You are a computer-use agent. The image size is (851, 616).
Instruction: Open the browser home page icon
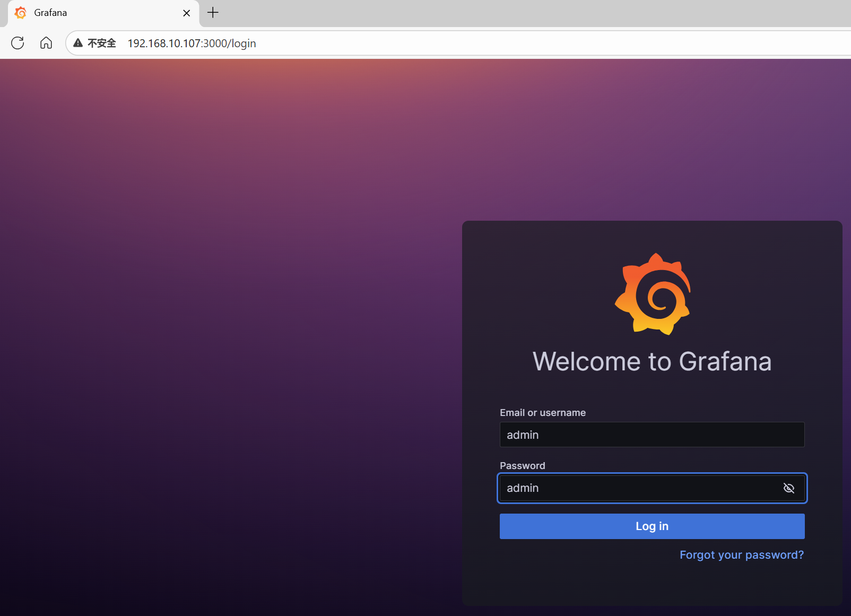pos(46,43)
